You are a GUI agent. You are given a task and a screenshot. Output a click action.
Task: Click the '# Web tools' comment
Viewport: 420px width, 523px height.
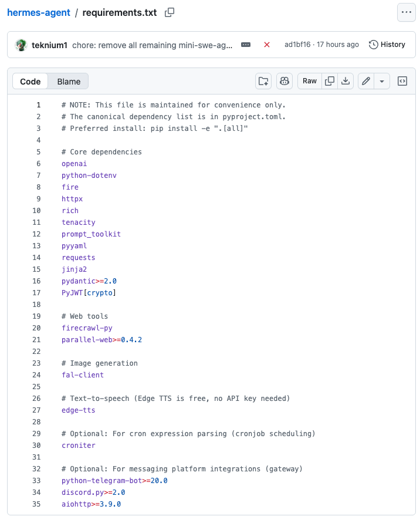(x=84, y=316)
